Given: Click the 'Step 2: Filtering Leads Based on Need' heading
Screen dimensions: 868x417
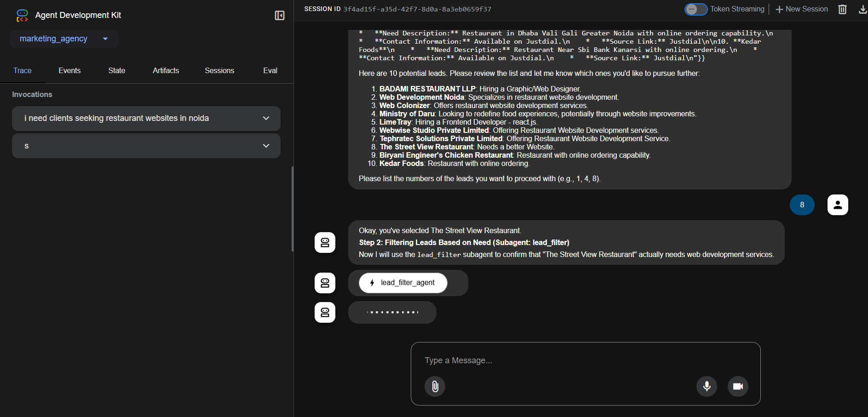Looking at the screenshot, I should tap(464, 242).
